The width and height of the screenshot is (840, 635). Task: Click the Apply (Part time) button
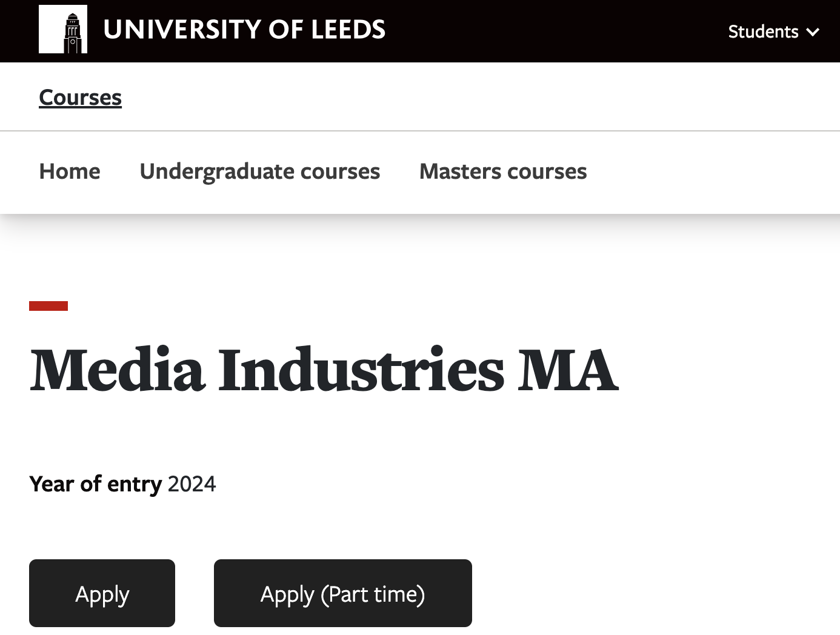coord(343,593)
